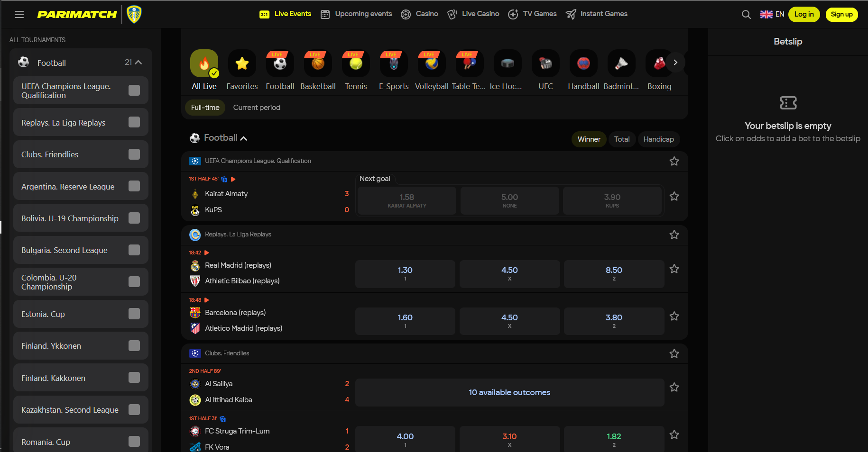
Task: Open Instant Games section
Action: click(x=597, y=14)
